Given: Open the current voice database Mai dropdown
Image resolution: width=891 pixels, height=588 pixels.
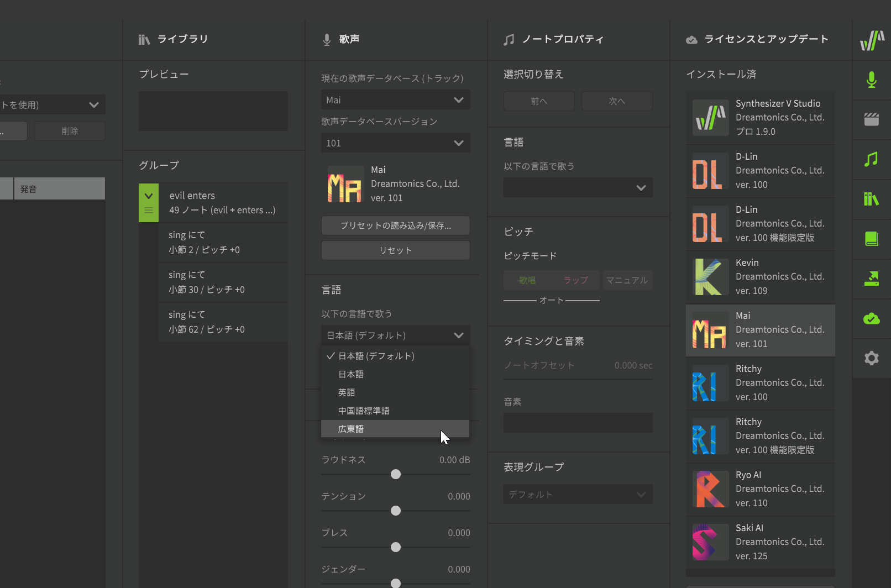Looking at the screenshot, I should coord(396,100).
